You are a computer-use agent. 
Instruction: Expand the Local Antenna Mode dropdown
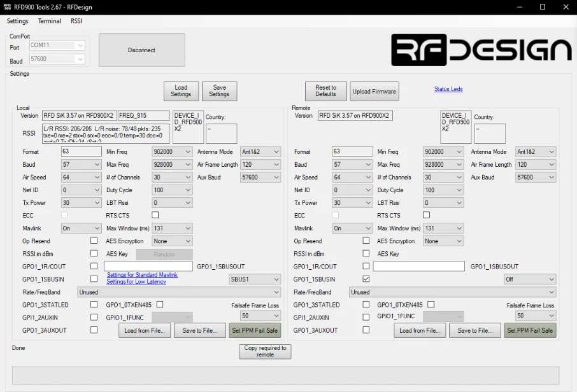pyautogui.click(x=260, y=152)
